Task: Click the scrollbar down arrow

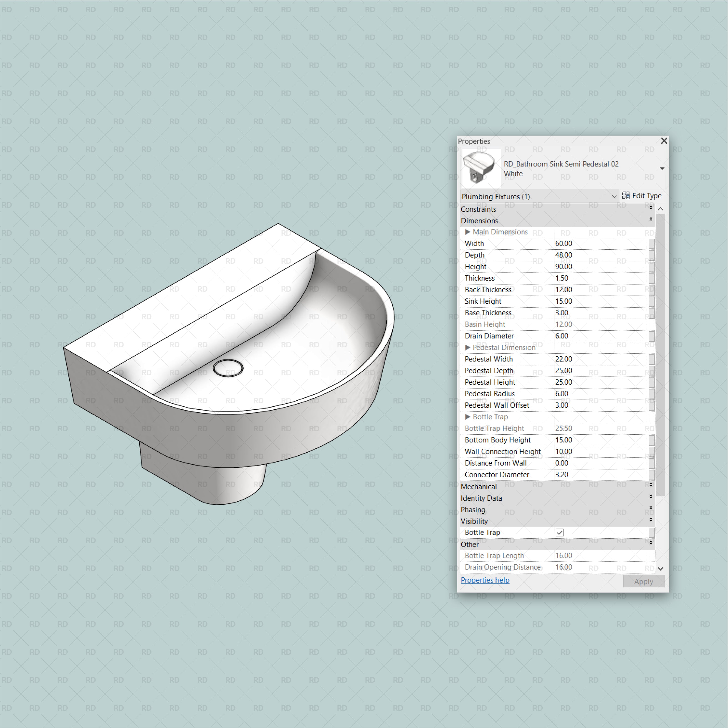Action: 661,569
